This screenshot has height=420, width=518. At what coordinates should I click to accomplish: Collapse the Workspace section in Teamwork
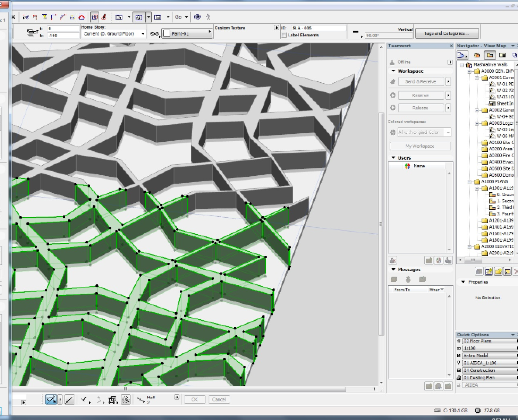tap(393, 71)
